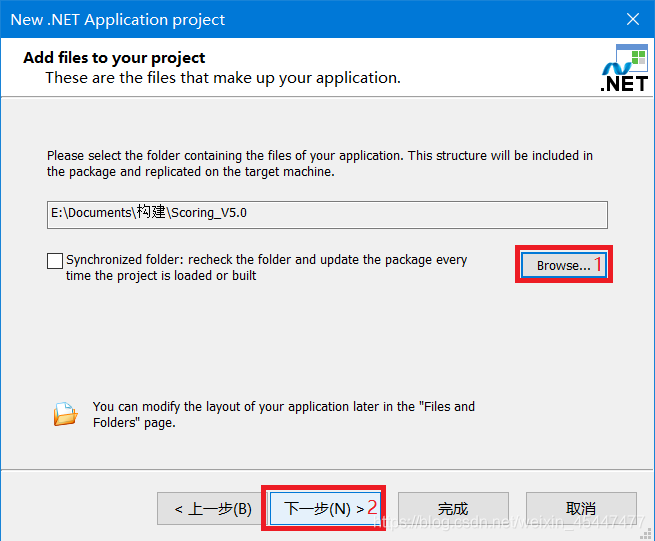Go to next step with 下一步(N) button
This screenshot has height=541, width=655.
click(x=324, y=508)
